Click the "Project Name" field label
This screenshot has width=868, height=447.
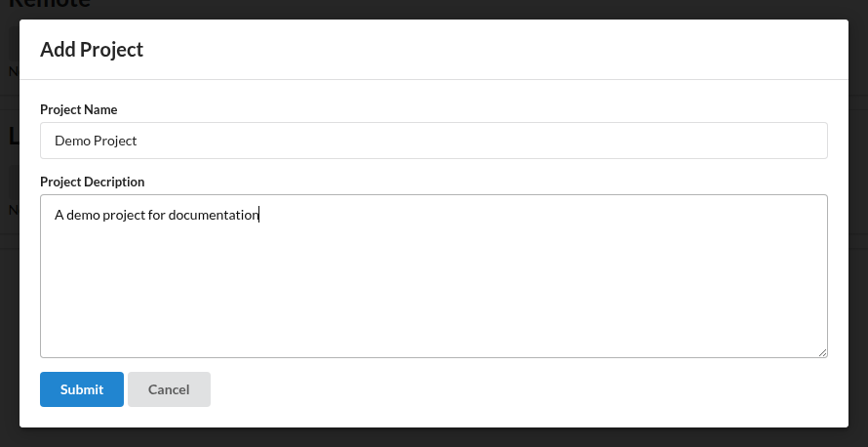coord(79,109)
